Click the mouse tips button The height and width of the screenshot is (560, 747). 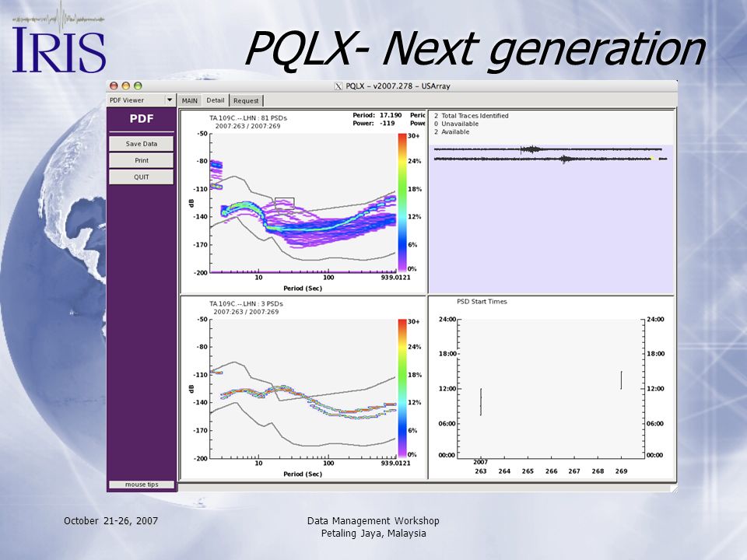(142, 485)
